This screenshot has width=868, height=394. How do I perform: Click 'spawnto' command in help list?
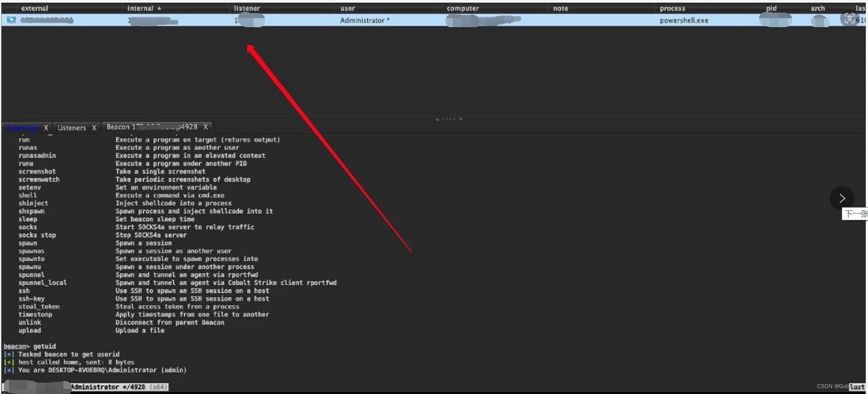point(31,259)
